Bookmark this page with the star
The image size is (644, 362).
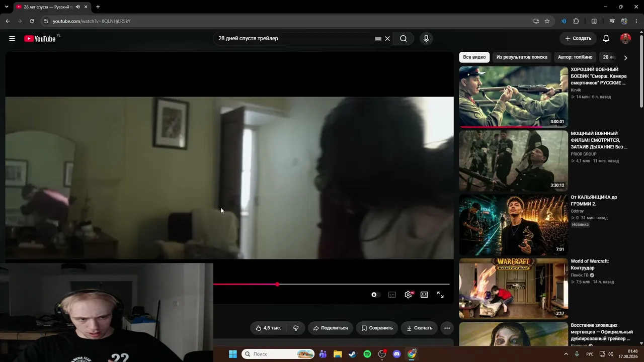[547, 21]
